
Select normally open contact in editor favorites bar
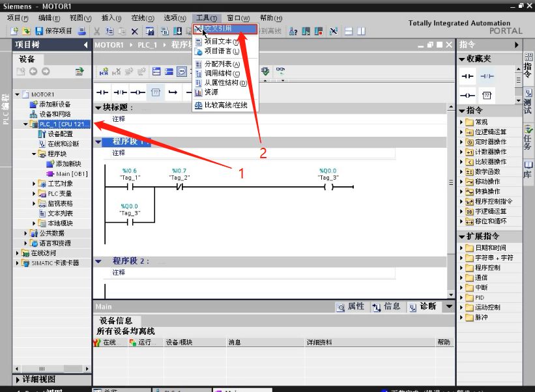coord(102,92)
